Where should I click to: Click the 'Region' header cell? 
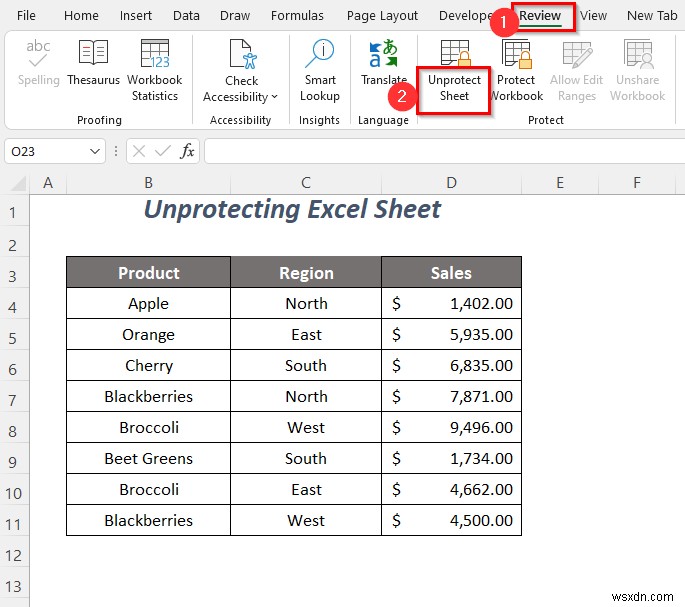306,273
